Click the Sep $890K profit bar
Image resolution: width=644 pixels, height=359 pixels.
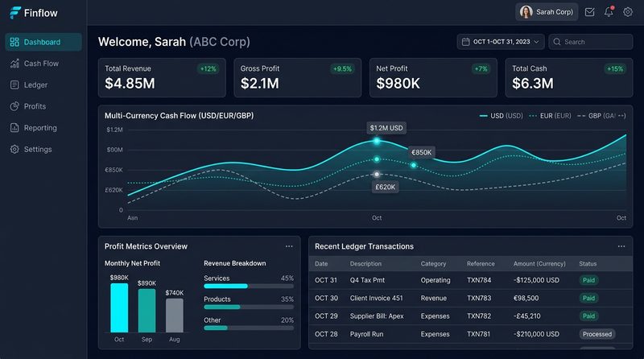point(147,311)
